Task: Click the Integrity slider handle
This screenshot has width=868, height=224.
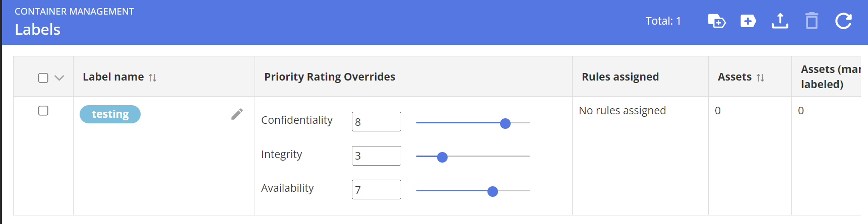Action: (x=442, y=157)
